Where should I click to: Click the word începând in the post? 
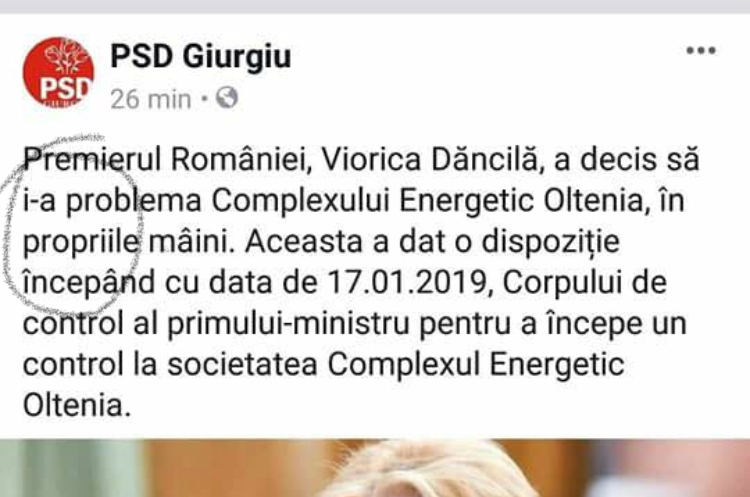(x=88, y=283)
